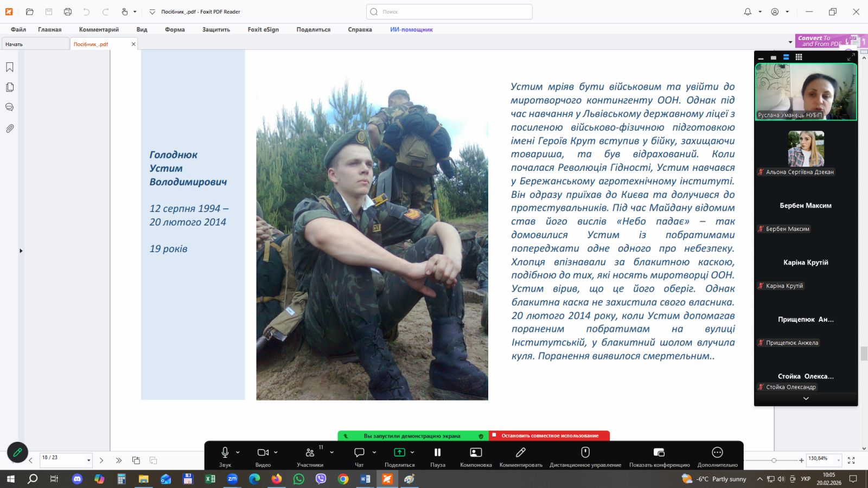Screen dimensions: 868x488
Task: Select the stacked two-row view in Zoom panel
Action: pyautogui.click(x=786, y=57)
